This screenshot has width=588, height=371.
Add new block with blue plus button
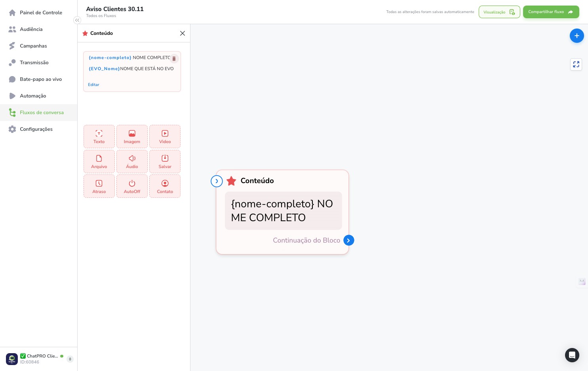click(x=577, y=36)
